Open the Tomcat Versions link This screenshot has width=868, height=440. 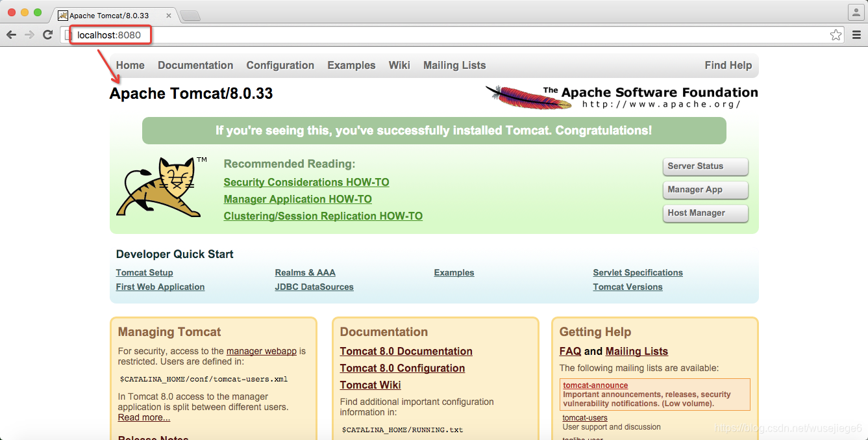pyautogui.click(x=628, y=287)
